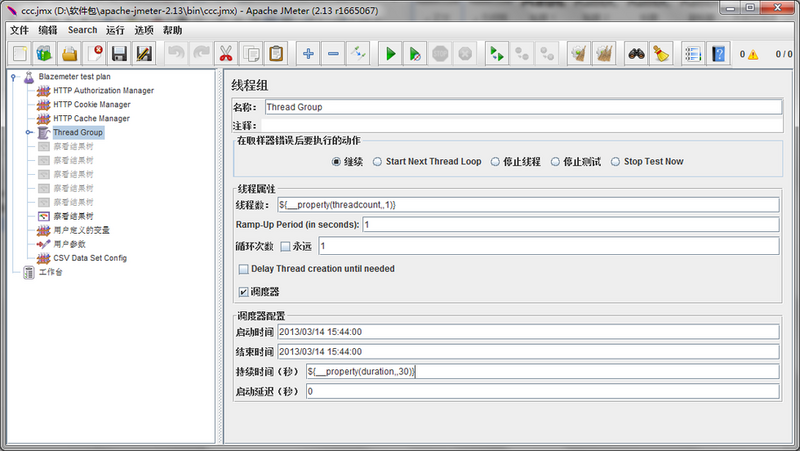This screenshot has height=451, width=800.
Task: Create a new test plan with toolbar icon
Action: (20, 54)
